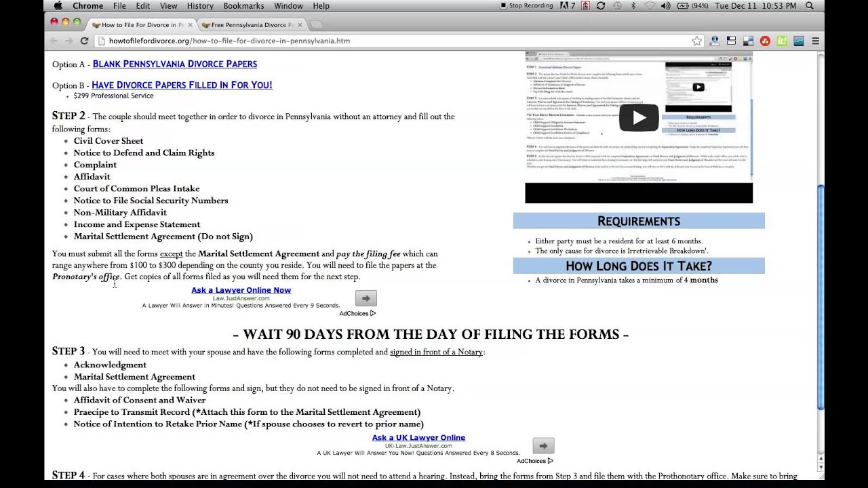Click 'Law.JustAnswer.com' ad URL text

pyautogui.click(x=241, y=298)
